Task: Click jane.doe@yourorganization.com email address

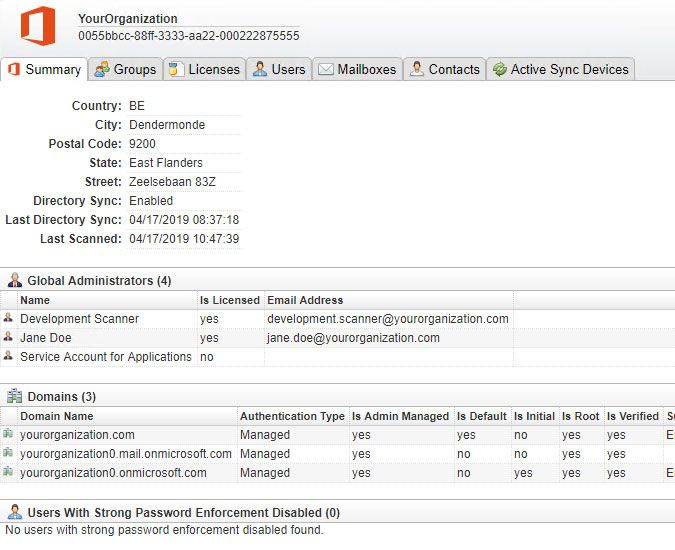Action: point(353,338)
